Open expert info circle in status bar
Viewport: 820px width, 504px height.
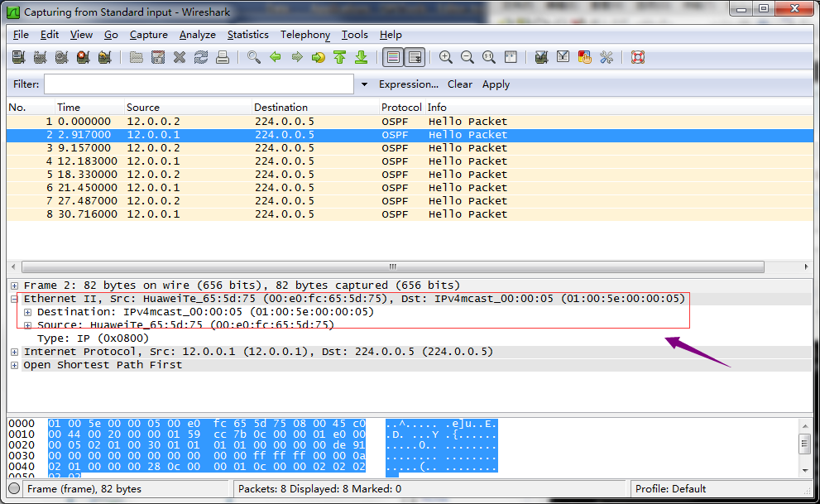[x=15, y=489]
